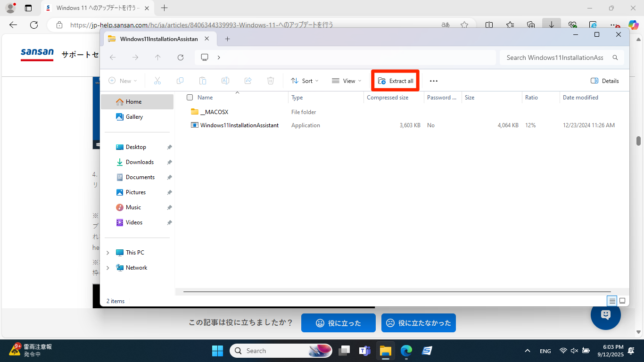Viewport: 644px width, 362px height.
Task: Click the Paste clipboard icon
Action: 203,81
